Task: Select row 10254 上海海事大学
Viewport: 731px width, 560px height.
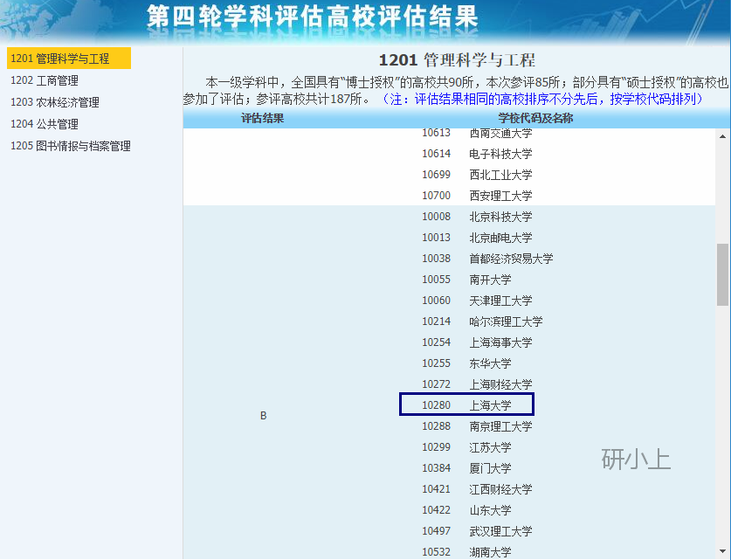Action: (477, 342)
